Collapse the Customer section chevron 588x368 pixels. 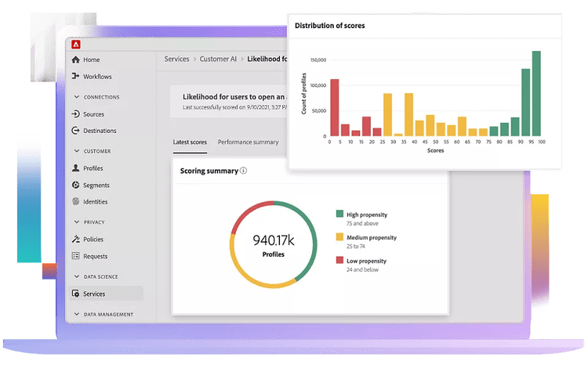click(x=77, y=151)
